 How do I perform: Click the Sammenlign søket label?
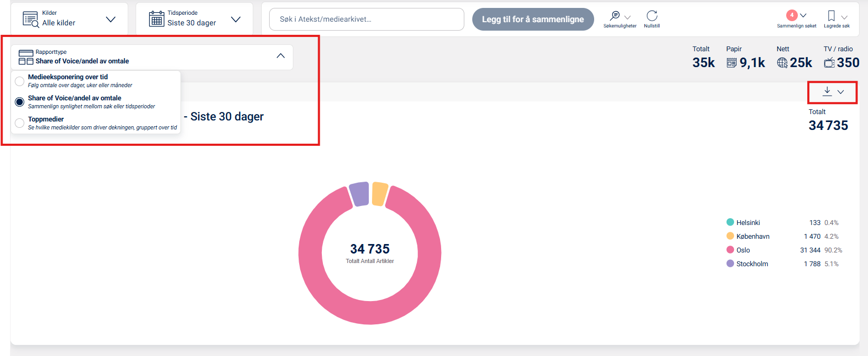pyautogui.click(x=797, y=26)
